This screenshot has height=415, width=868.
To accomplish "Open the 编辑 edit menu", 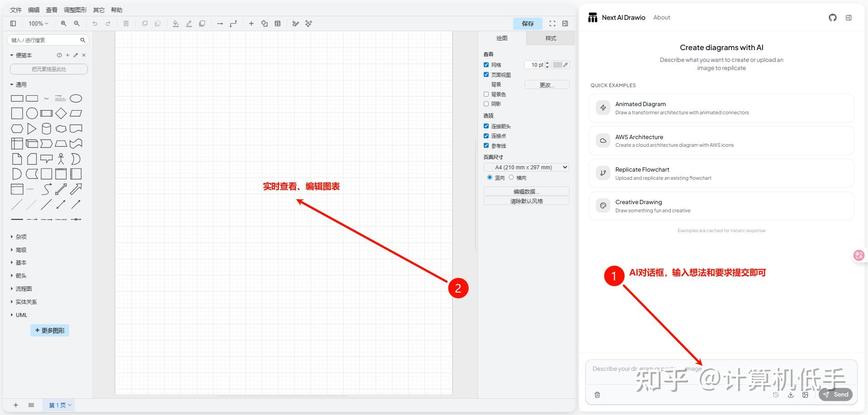I will [x=34, y=10].
